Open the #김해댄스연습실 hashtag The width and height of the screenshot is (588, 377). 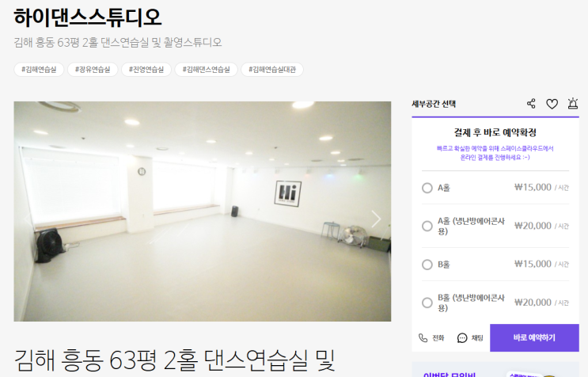[x=207, y=70]
